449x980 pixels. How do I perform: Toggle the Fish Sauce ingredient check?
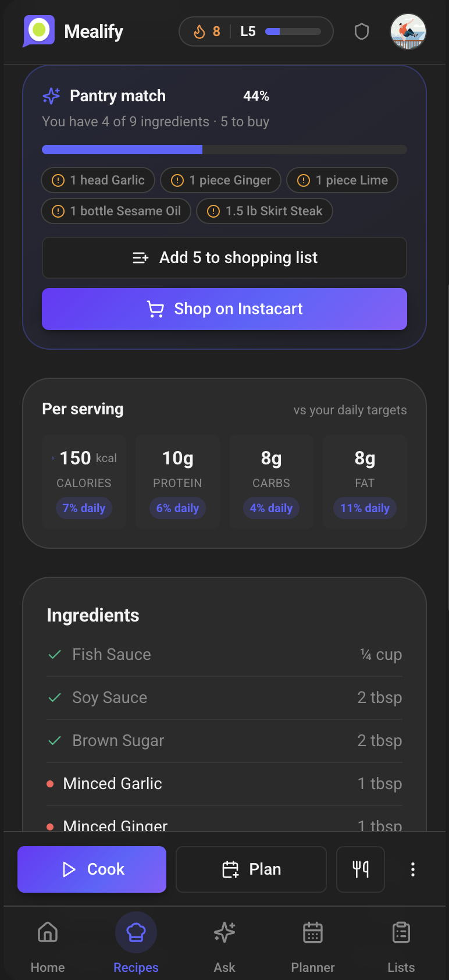coord(55,655)
